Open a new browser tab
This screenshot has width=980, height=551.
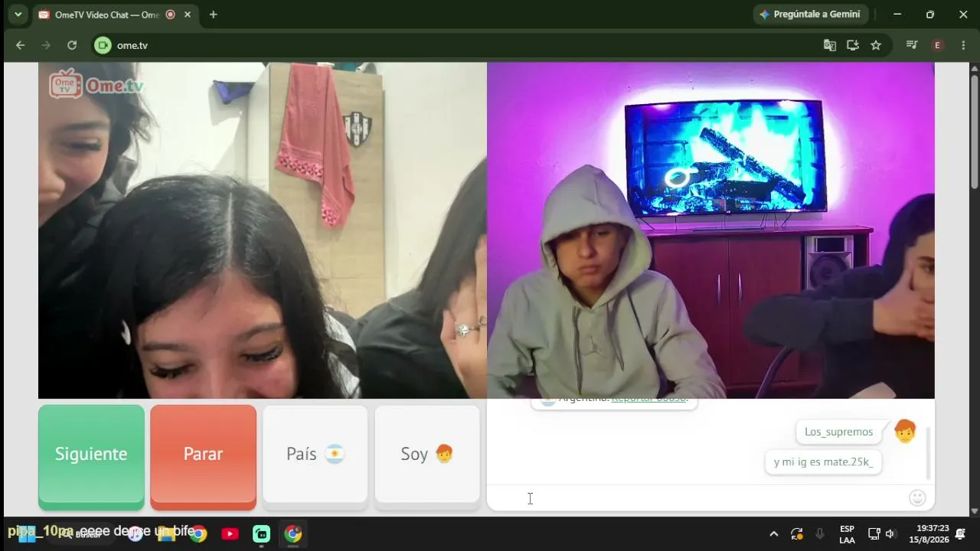point(214,15)
